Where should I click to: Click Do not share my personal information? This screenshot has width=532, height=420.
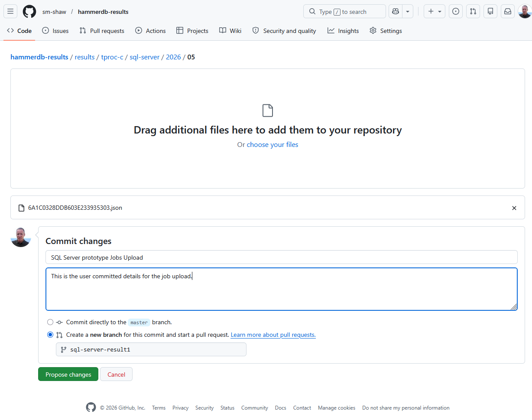coord(406,408)
